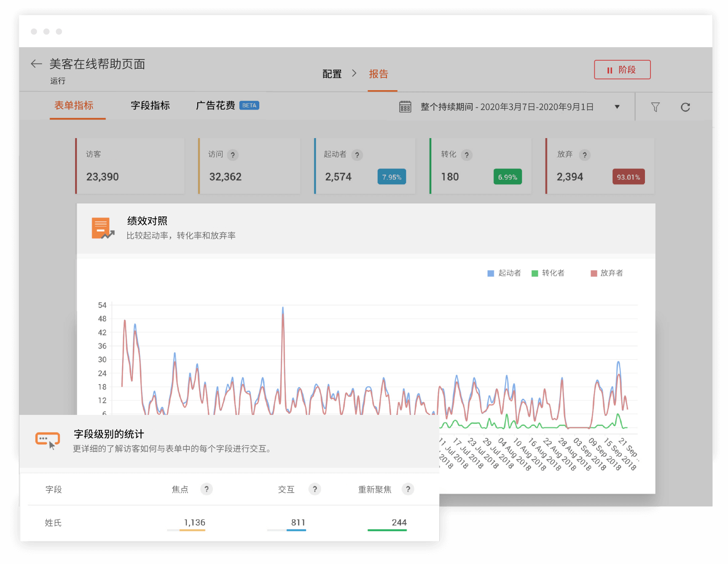Click help icon next to 重新聚焦 column
Image resolution: width=728 pixels, height=564 pixels.
(x=408, y=489)
